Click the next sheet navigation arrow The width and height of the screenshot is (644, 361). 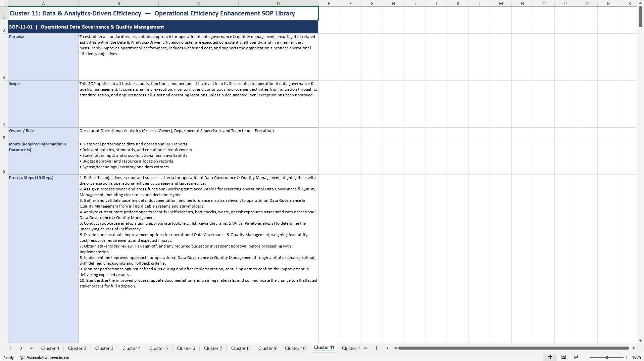pyautogui.click(x=21, y=348)
